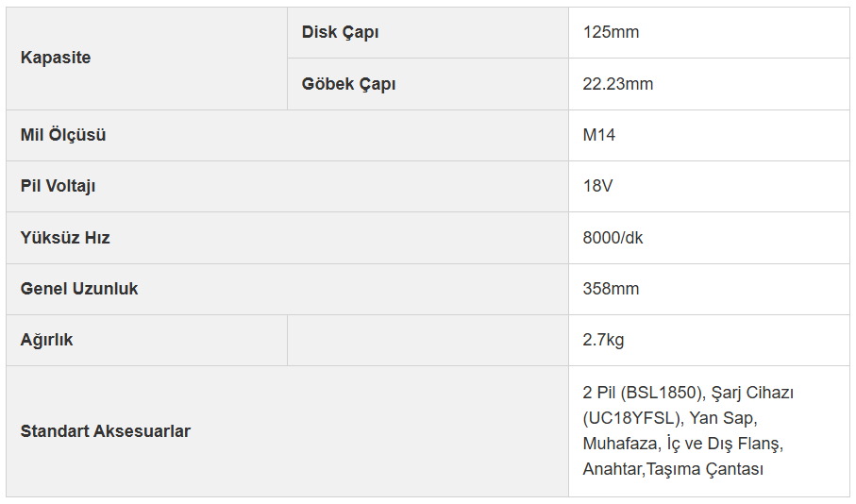This screenshot has width=856, height=504.
Task: Click the empty cell beside Ağırlık
Action: pos(428,340)
